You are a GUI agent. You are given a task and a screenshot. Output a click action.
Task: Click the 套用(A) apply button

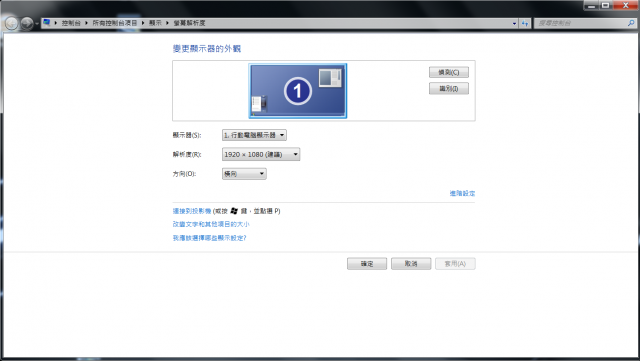tap(455, 264)
